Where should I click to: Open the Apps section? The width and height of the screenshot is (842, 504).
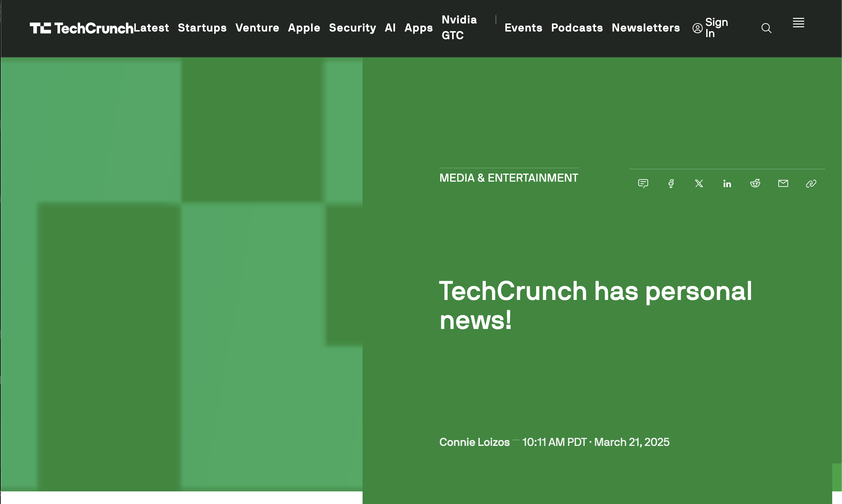[419, 28]
